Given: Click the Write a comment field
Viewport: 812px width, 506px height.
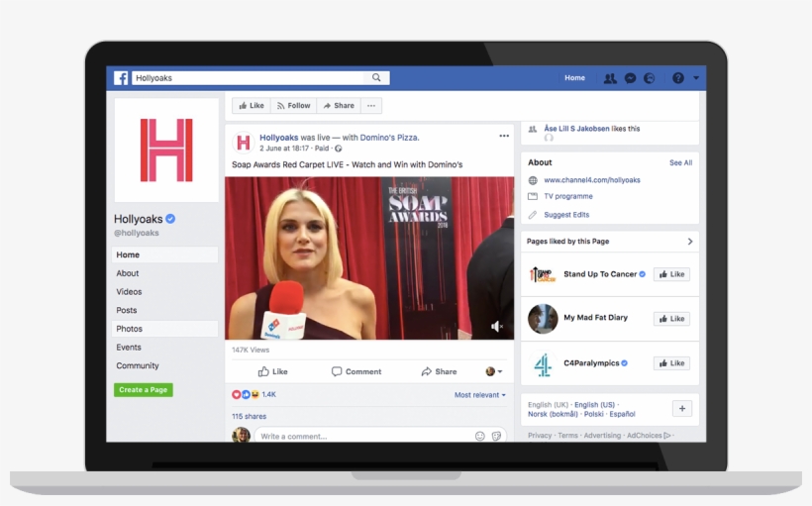Looking at the screenshot, I should coord(362,436).
